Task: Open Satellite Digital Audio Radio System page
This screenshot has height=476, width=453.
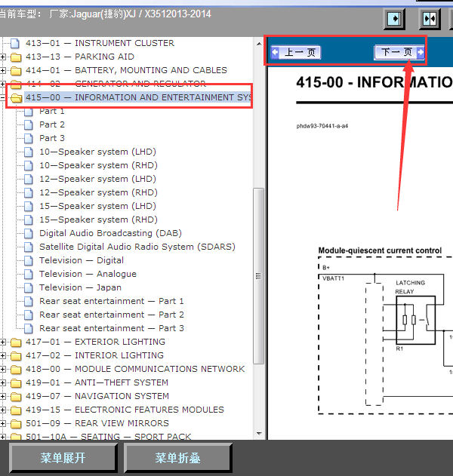Action: [x=137, y=247]
